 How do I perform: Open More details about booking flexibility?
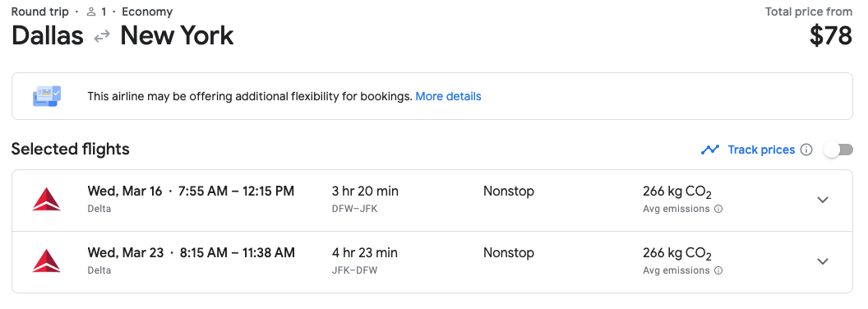point(449,96)
